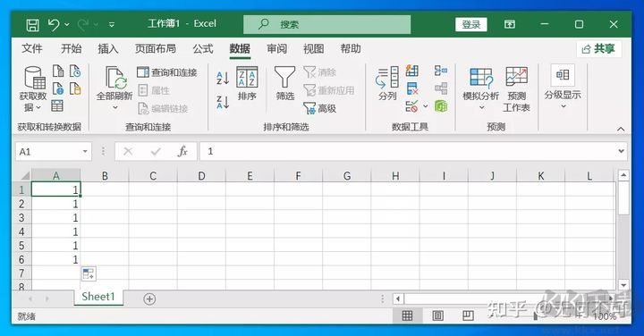This screenshot has height=336, width=644.
Task: Switch to the 插入 ribbon tab
Action: (108, 49)
